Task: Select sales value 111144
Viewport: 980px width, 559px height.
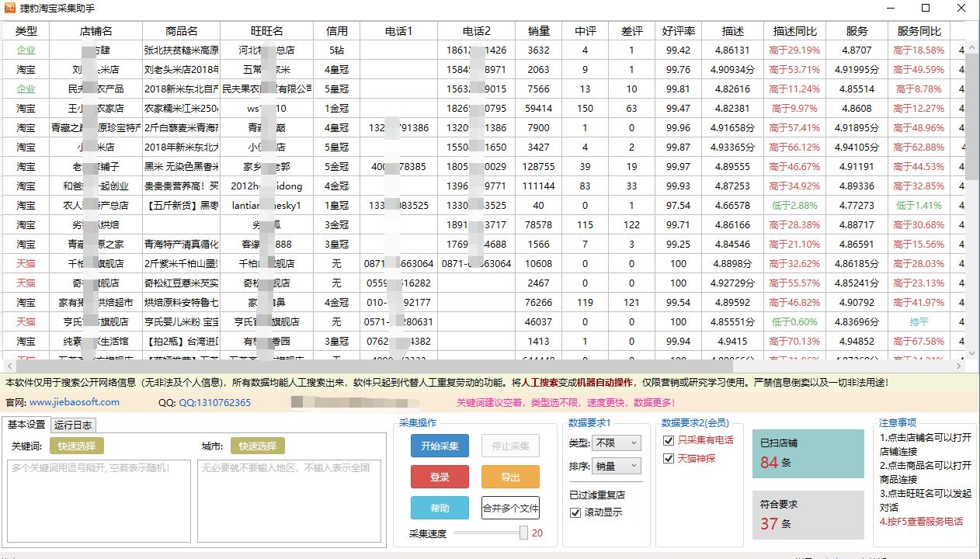Action: point(539,186)
